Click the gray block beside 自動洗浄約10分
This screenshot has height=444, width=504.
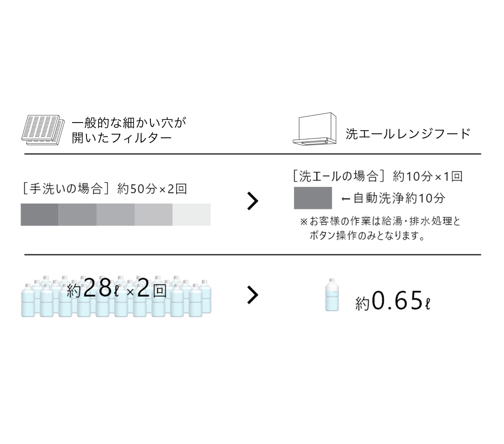[313, 198]
